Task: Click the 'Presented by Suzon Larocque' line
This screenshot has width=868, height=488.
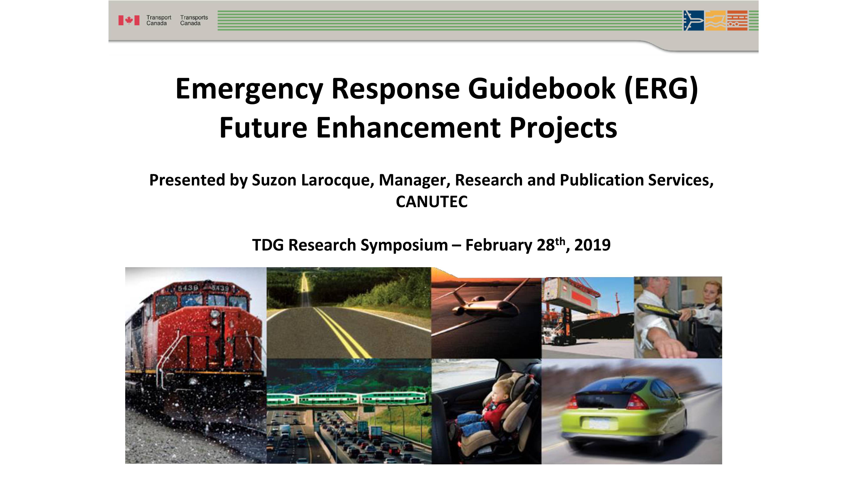Action: (431, 180)
